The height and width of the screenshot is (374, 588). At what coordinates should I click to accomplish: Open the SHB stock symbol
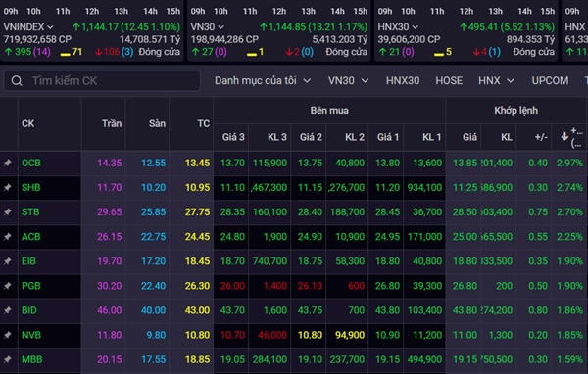tap(31, 187)
